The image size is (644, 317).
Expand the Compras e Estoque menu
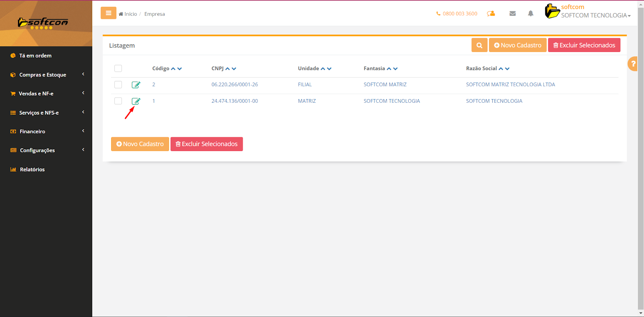[43, 75]
